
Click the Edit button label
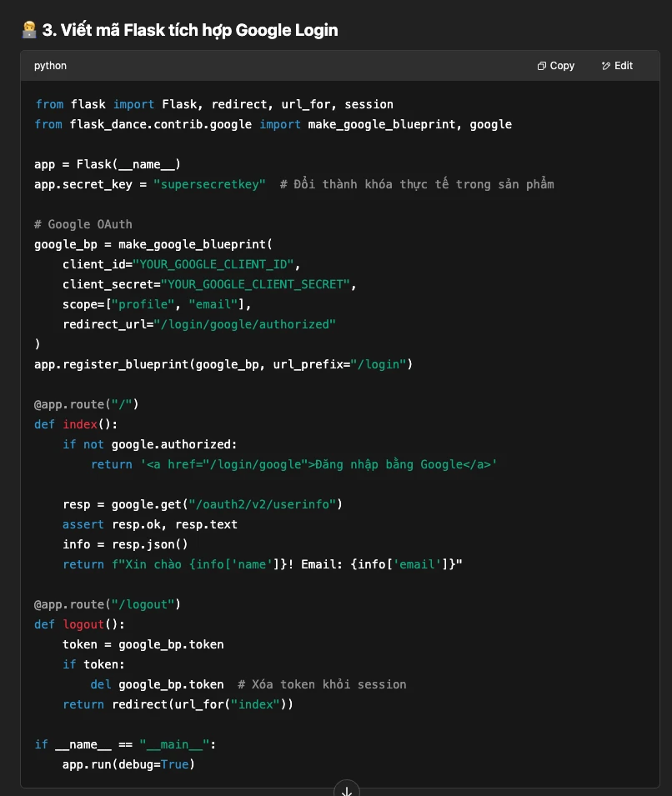tap(624, 66)
